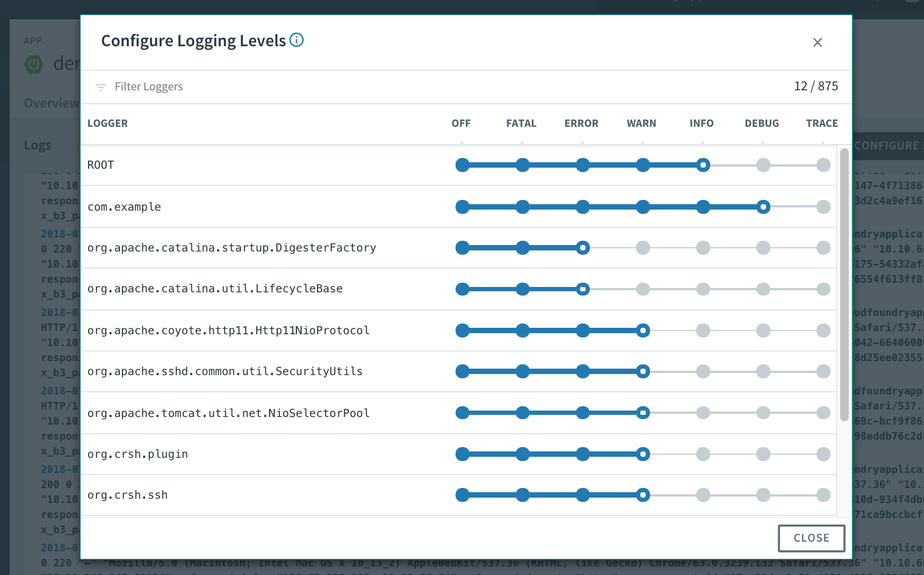The width and height of the screenshot is (924, 575).
Task: Set org.crsh.plugin logger to DEBUG
Action: tap(763, 454)
